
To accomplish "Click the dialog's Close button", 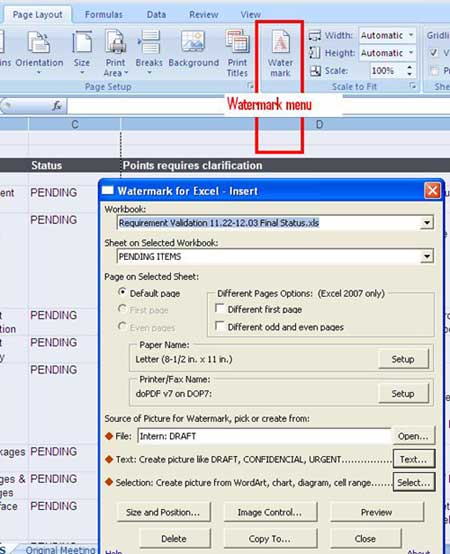I will tap(366, 538).
